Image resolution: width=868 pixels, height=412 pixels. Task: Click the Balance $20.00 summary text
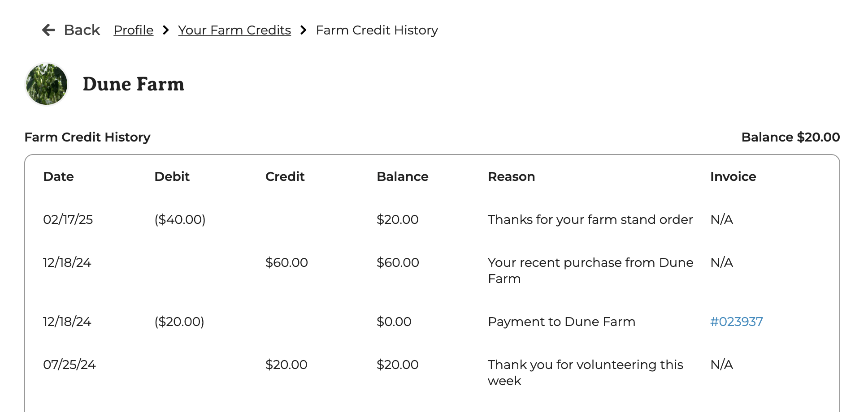(790, 137)
